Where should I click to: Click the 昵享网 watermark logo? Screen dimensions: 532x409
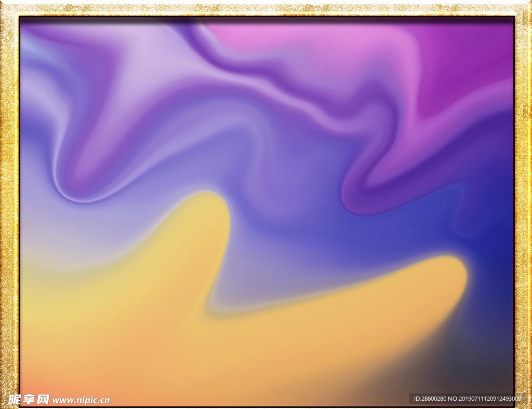29,399
